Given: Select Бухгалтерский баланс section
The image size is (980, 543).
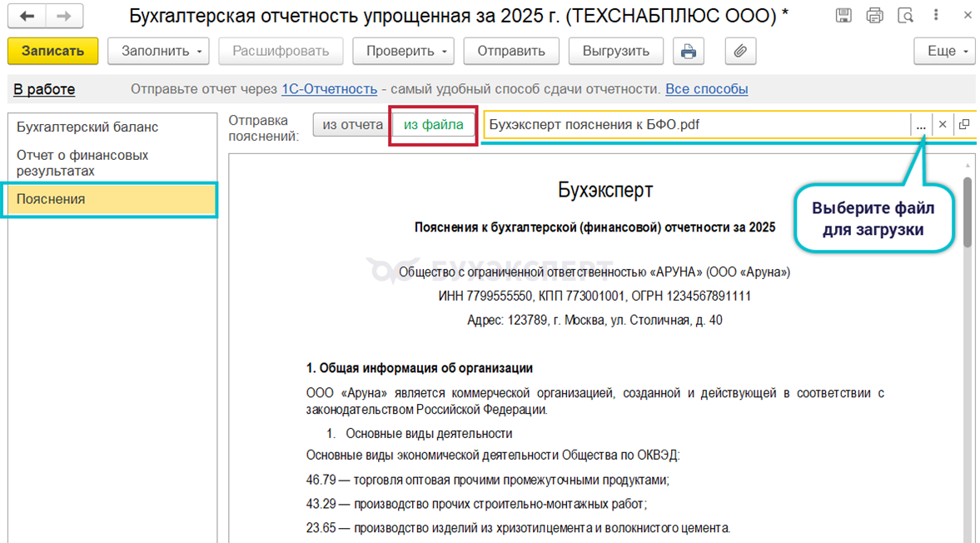Looking at the screenshot, I should [112, 127].
